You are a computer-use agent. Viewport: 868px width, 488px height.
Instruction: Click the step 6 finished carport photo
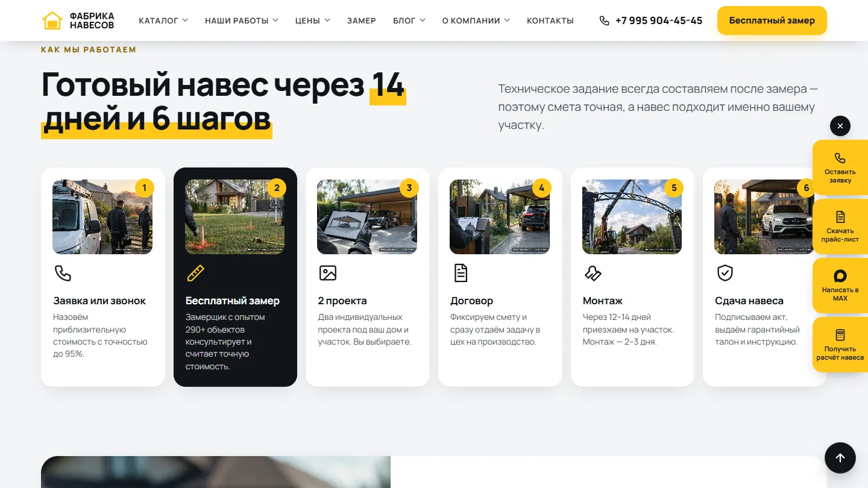[x=764, y=217]
